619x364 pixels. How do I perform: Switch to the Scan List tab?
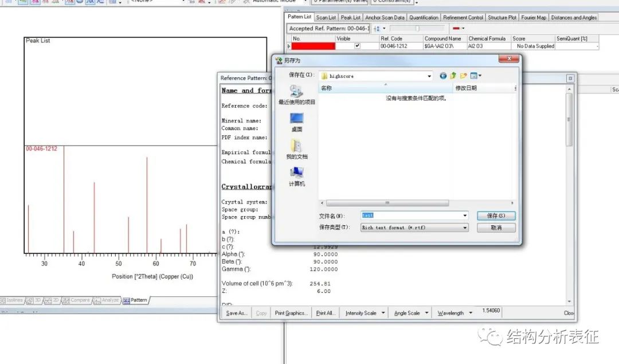coord(326,17)
